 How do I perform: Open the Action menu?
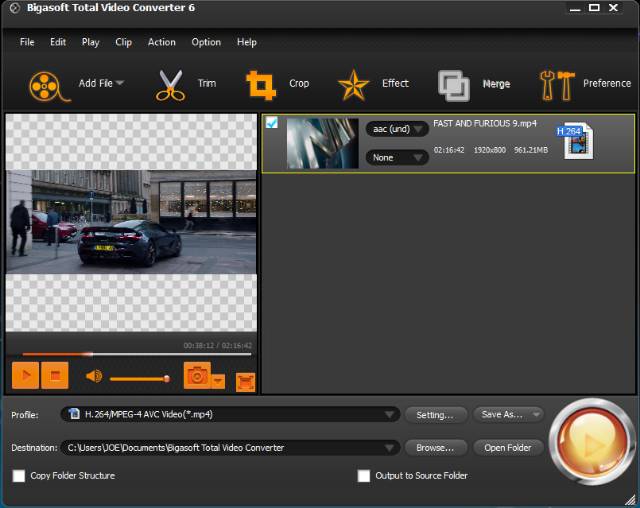coord(161,42)
